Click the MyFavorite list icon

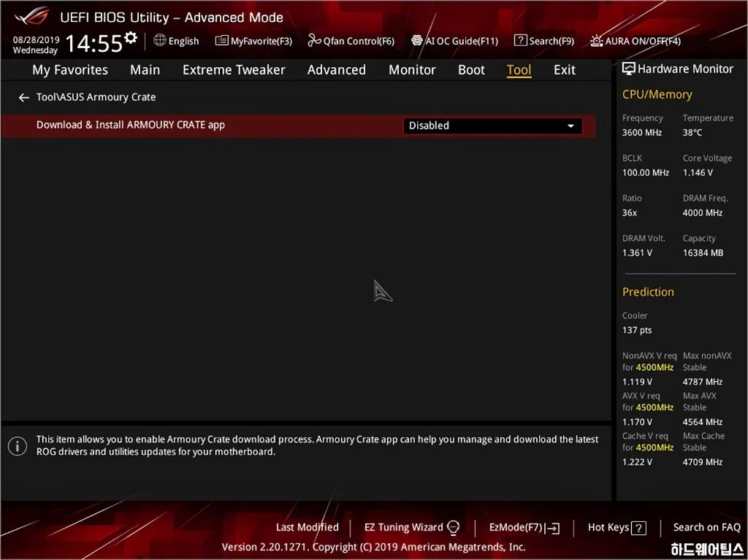coord(222,41)
